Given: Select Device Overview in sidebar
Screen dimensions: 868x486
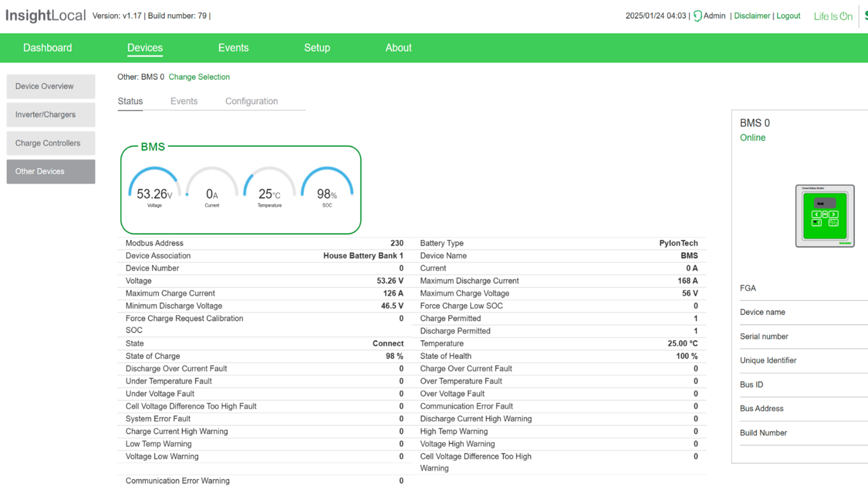Looking at the screenshot, I should [x=51, y=86].
